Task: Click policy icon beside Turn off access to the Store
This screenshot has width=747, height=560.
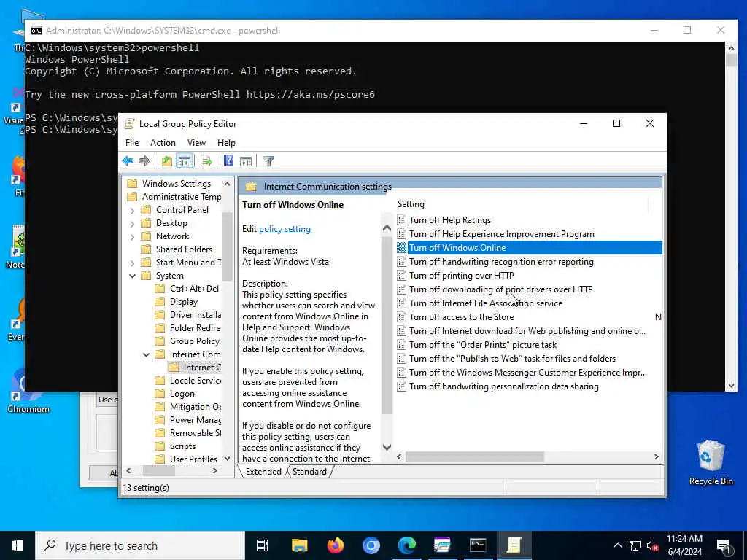Action: click(x=402, y=316)
